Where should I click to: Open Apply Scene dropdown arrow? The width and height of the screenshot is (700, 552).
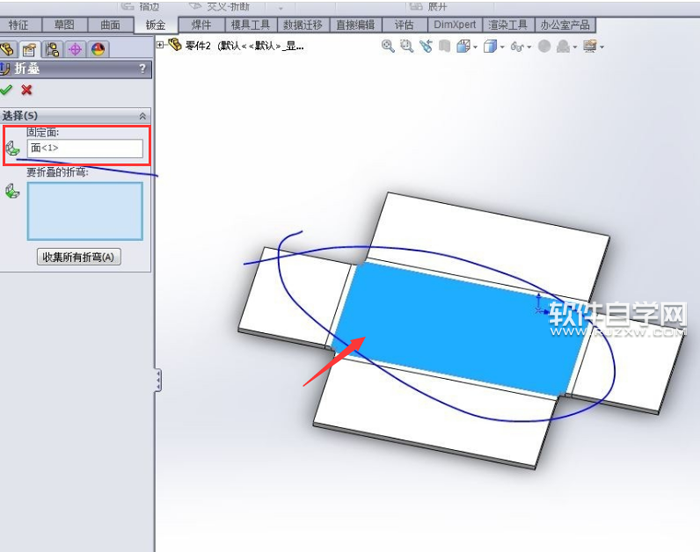pyautogui.click(x=575, y=47)
